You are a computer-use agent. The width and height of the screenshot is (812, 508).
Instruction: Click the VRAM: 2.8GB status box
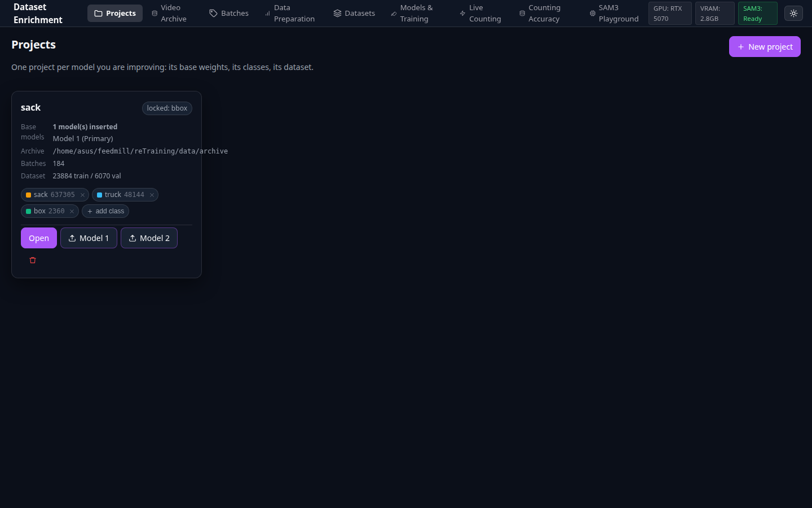click(x=714, y=13)
